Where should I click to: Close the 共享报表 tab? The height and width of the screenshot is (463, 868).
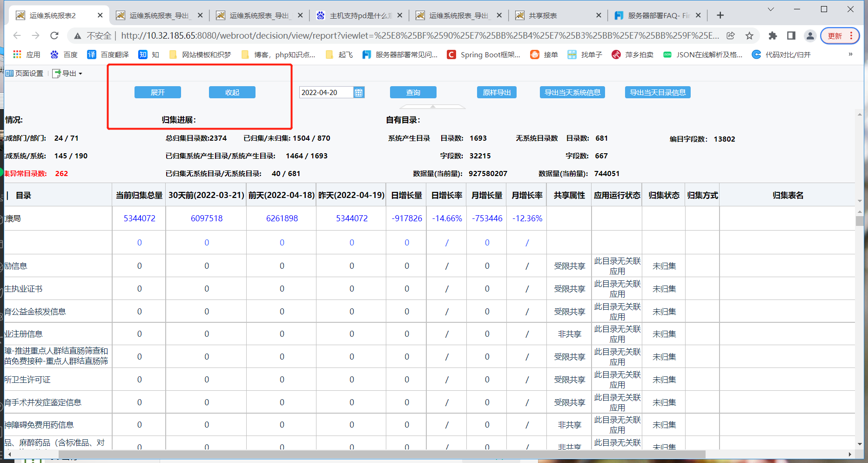pyautogui.click(x=599, y=15)
